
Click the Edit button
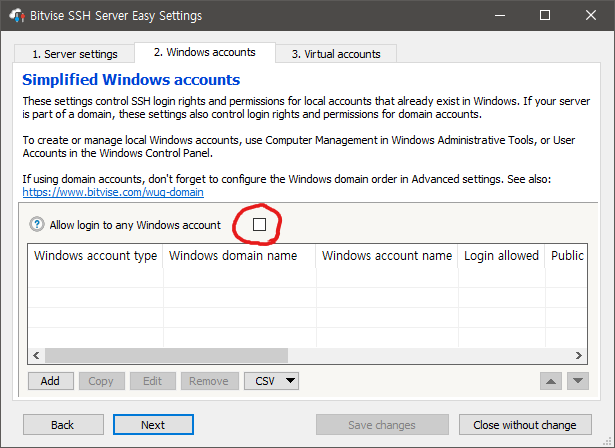pos(153,381)
